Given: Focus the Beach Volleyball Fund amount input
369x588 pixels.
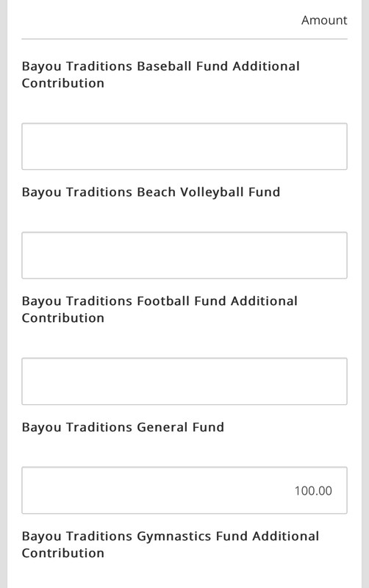Looking at the screenshot, I should point(184,255).
